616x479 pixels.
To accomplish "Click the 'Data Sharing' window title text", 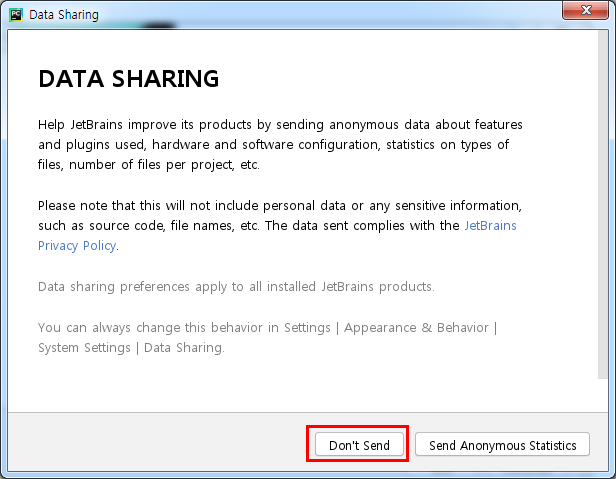I will [x=64, y=15].
